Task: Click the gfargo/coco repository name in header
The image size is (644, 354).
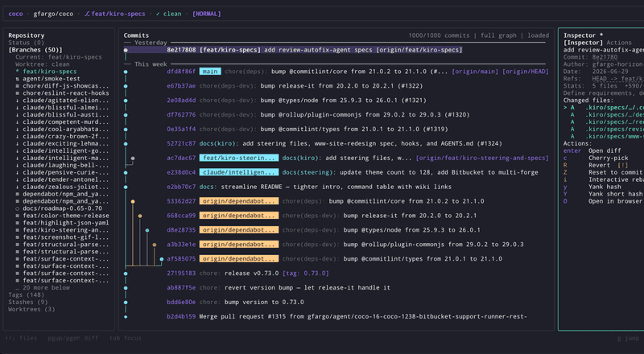Action: coord(53,14)
